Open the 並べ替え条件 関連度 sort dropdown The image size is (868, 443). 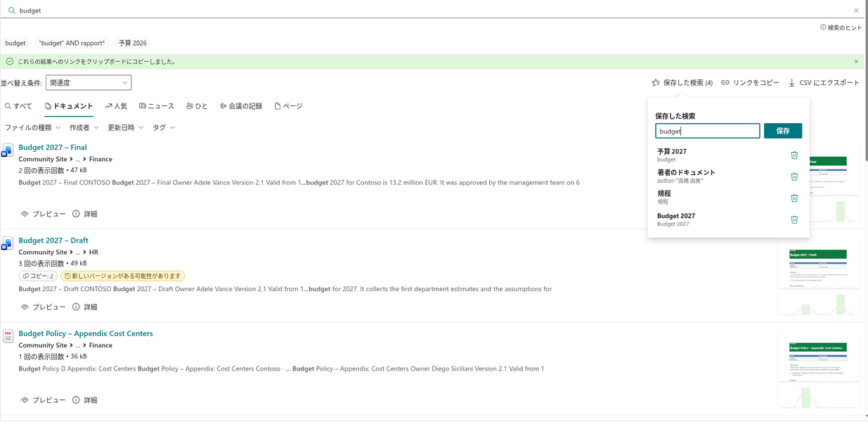tap(89, 82)
